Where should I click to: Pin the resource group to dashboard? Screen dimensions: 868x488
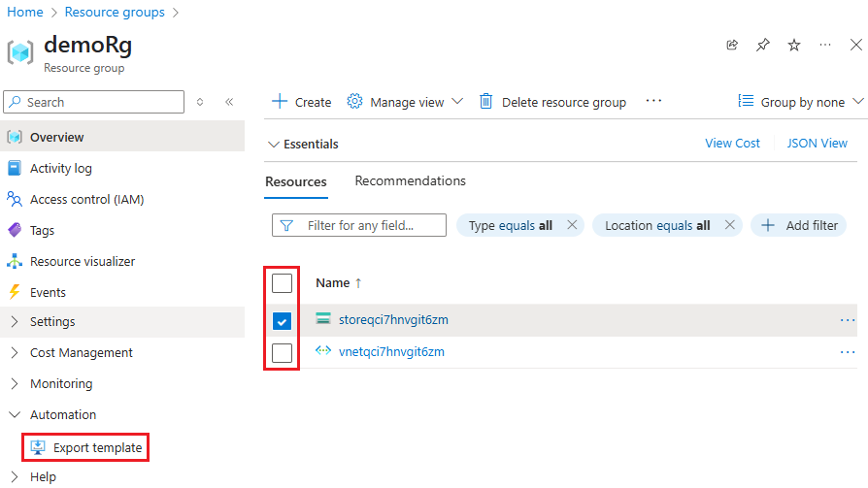762,45
